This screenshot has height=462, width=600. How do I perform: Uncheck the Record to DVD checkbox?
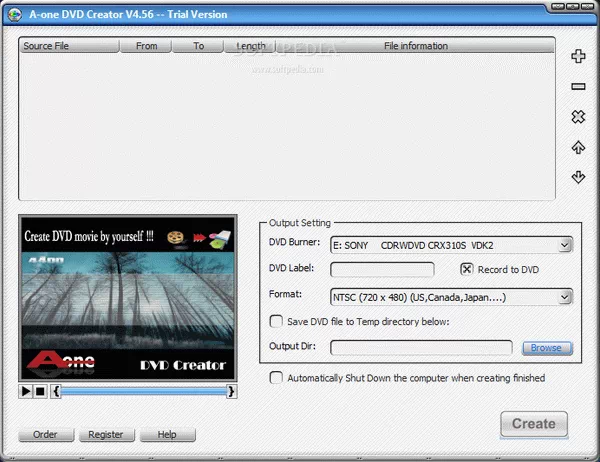click(x=466, y=269)
